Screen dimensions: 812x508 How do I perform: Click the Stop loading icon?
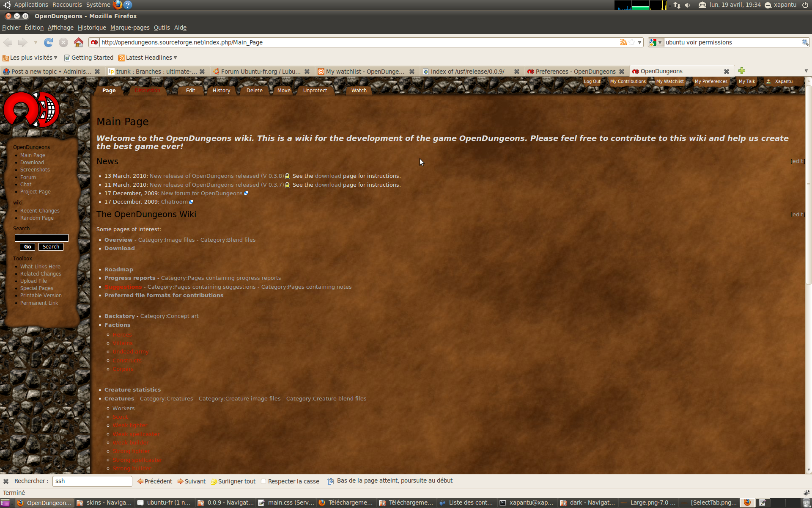(x=63, y=42)
